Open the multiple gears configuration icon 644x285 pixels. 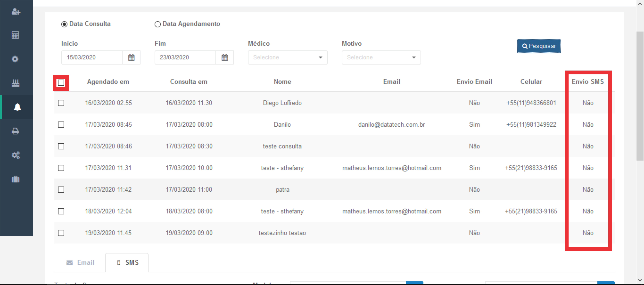pyautogui.click(x=16, y=155)
